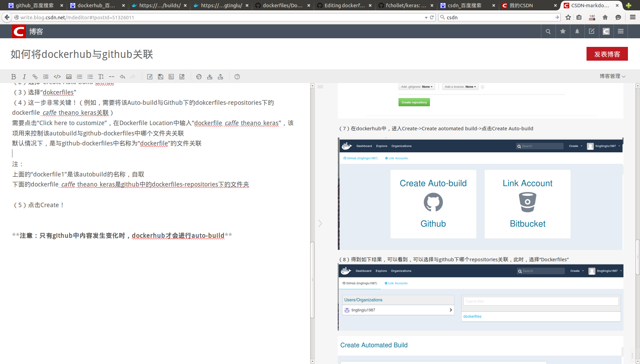Collapse the preview pane with the chevron
The width and height of the screenshot is (640, 364).
coord(320,223)
